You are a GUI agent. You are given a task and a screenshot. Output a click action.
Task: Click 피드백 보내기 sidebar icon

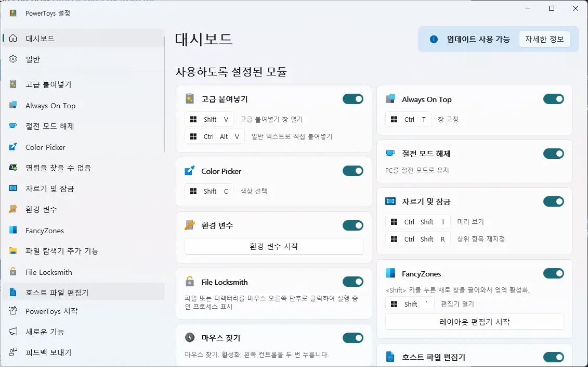[13, 352]
